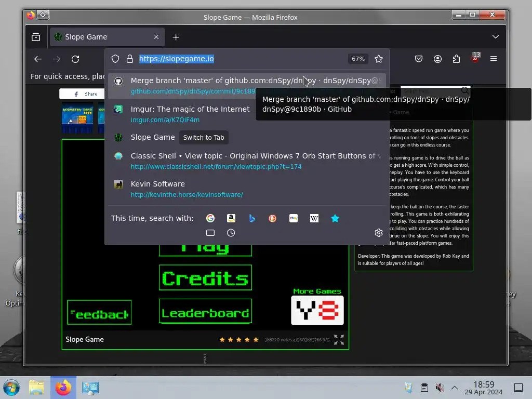
Task: Expand hidden system tray icons arrow
Action: tap(455, 388)
